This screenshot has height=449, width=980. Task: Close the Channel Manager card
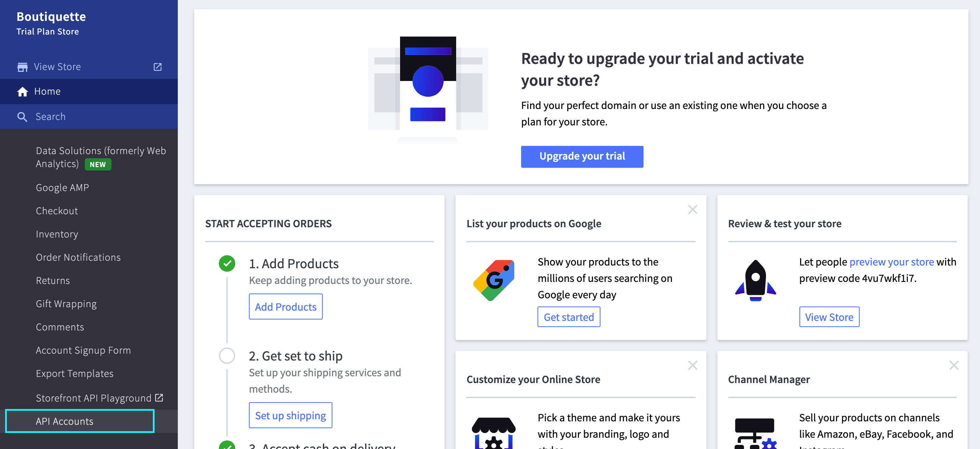coord(953,365)
